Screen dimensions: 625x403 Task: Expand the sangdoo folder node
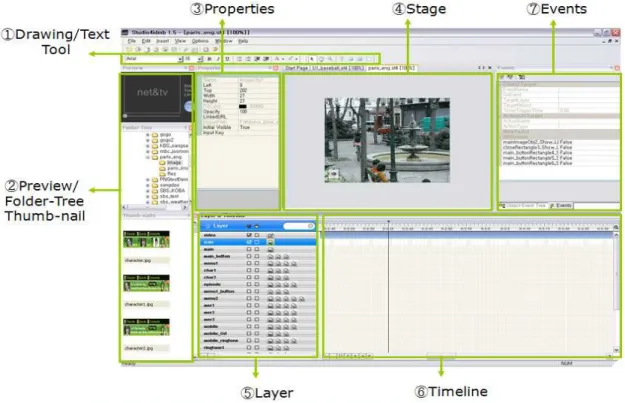148,185
